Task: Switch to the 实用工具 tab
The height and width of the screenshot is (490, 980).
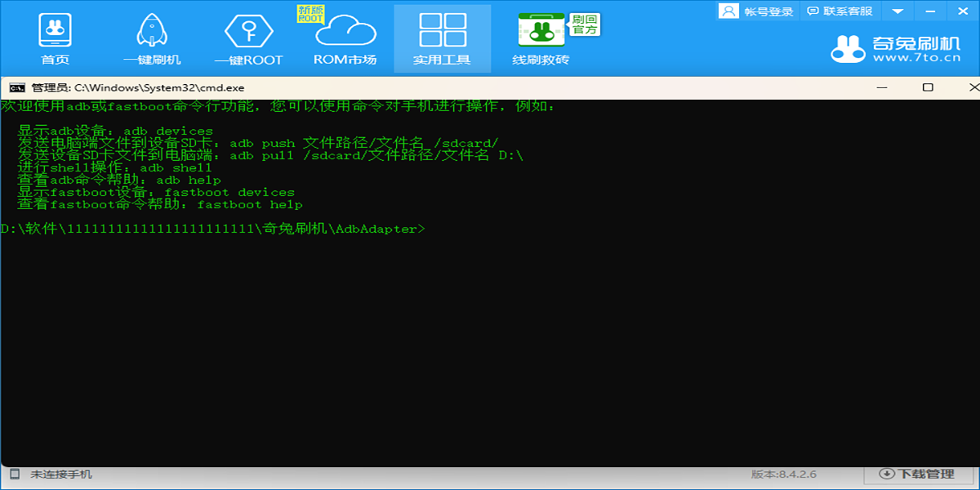Action: 442,38
